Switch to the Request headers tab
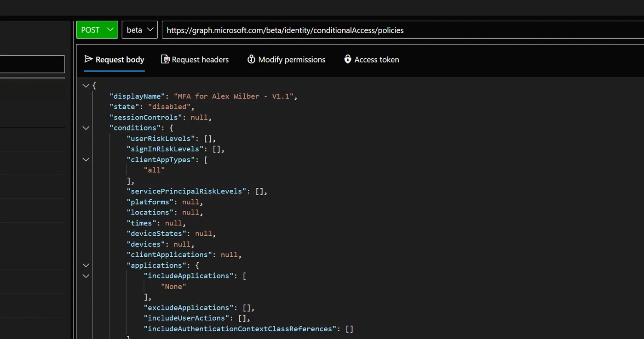Screen dimensions: 644x339 pyautogui.click(x=195, y=60)
